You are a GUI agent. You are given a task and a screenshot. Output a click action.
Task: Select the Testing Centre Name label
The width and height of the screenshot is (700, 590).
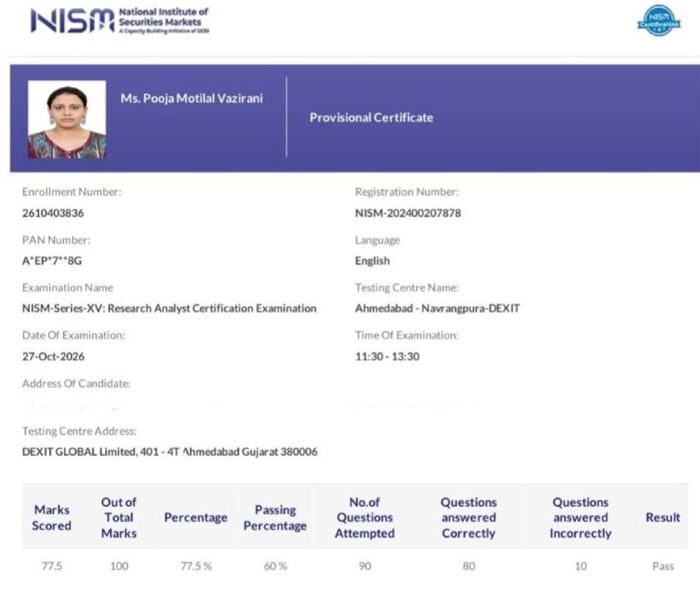point(407,288)
